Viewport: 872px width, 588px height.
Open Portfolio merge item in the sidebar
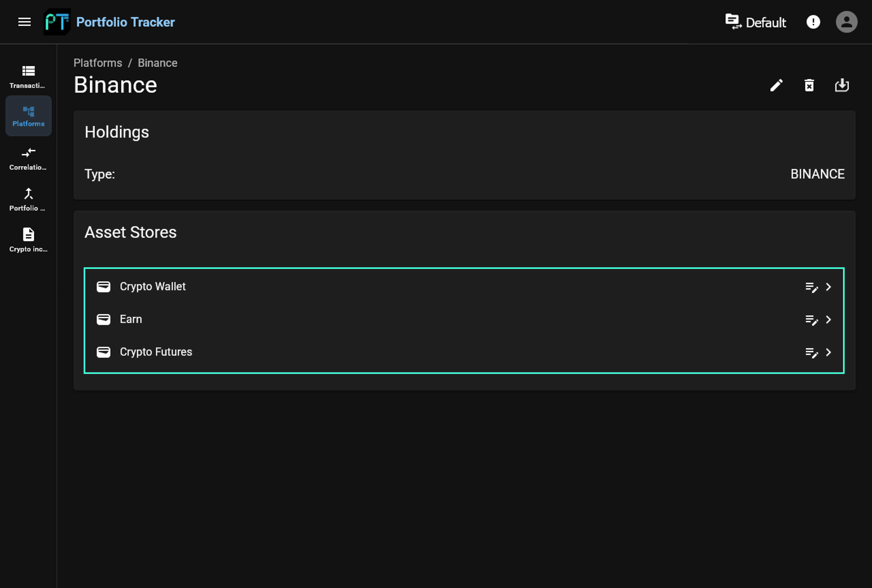click(29, 200)
